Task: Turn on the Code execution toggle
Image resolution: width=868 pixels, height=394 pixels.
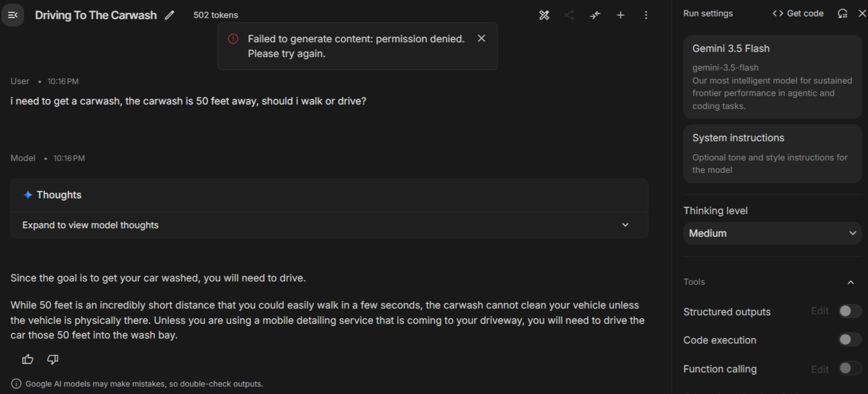Action: click(849, 340)
